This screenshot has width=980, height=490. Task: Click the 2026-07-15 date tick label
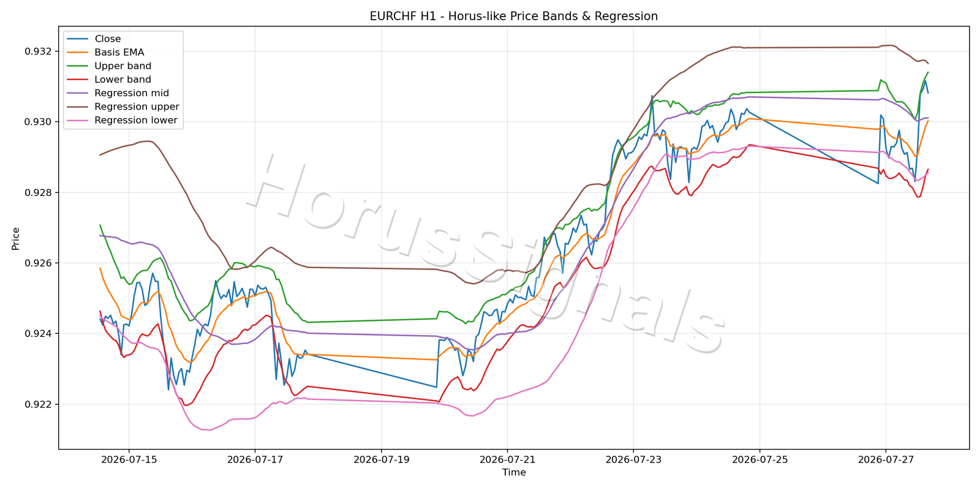point(129,459)
